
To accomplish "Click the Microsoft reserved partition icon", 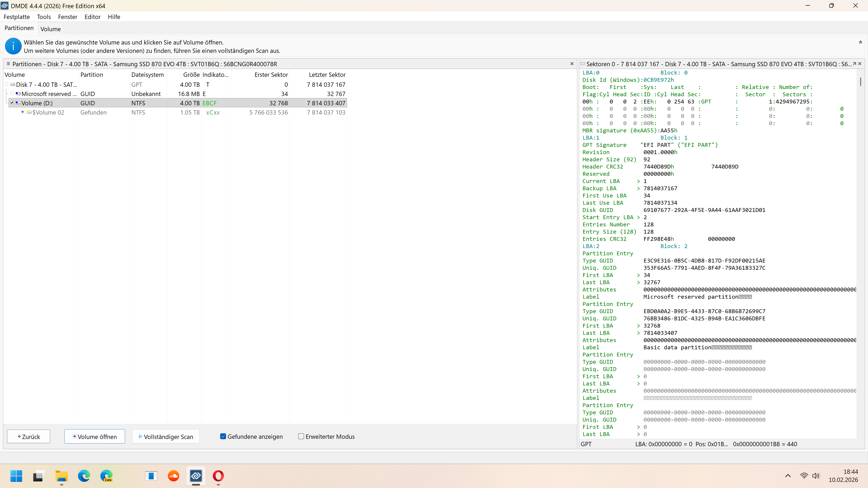I will 18,94.
